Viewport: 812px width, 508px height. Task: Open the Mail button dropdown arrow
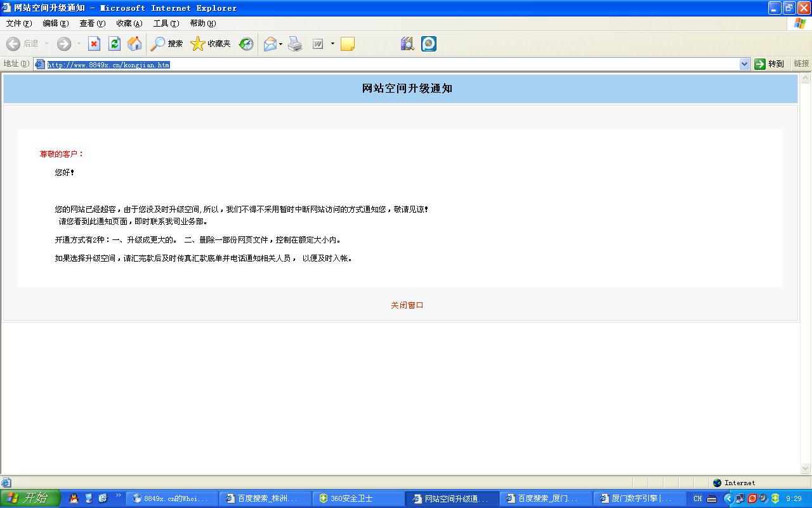coord(281,44)
